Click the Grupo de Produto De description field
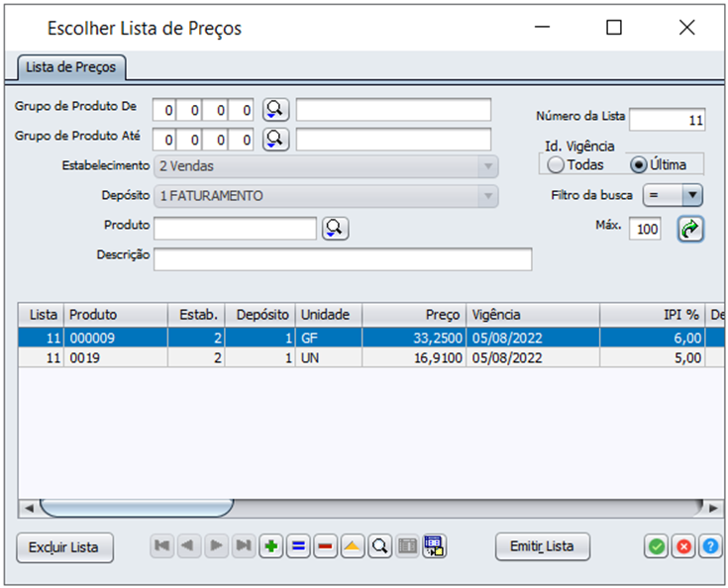This screenshot has width=728, height=588. [x=393, y=110]
